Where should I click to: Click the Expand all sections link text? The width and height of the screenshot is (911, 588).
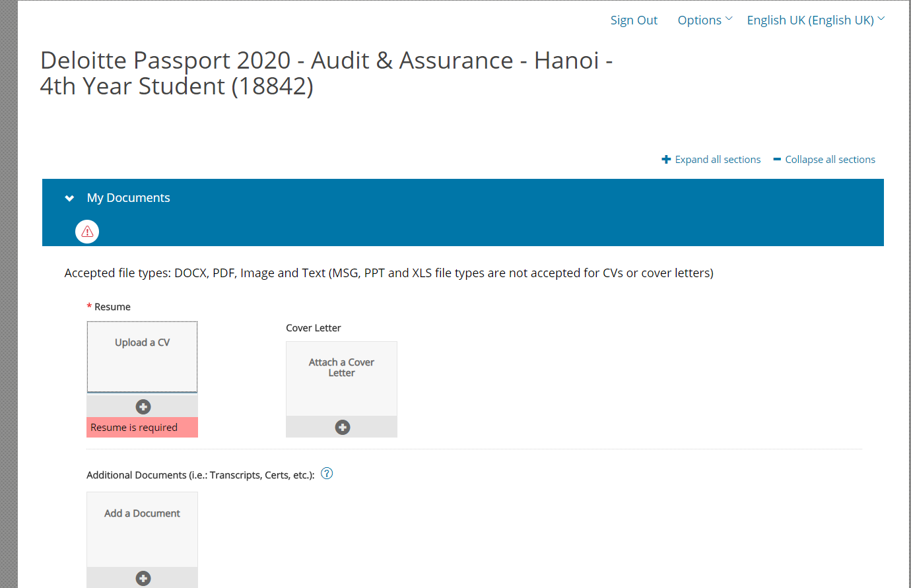718,160
